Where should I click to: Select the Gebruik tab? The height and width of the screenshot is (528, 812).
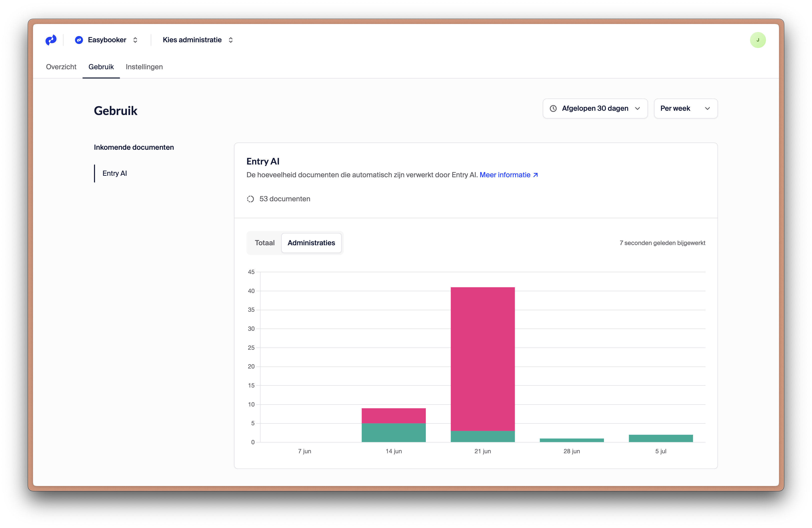coord(101,67)
